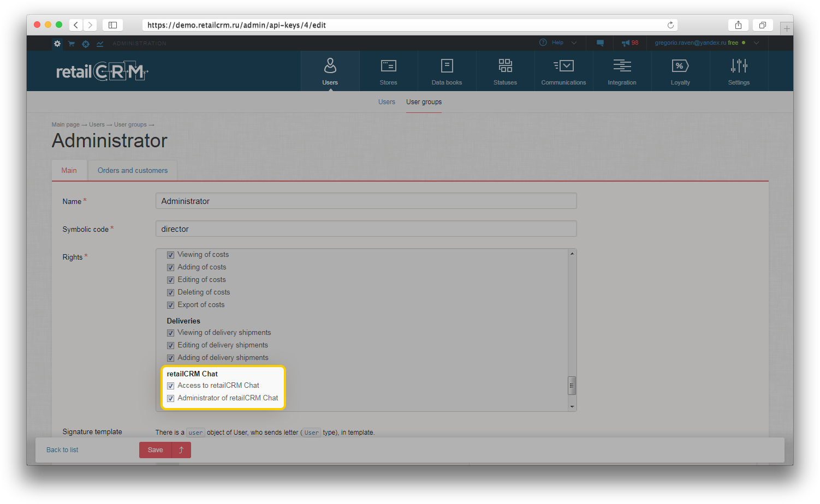Expand the Help dropdown chevron
This screenshot has height=504, width=820.
[574, 43]
